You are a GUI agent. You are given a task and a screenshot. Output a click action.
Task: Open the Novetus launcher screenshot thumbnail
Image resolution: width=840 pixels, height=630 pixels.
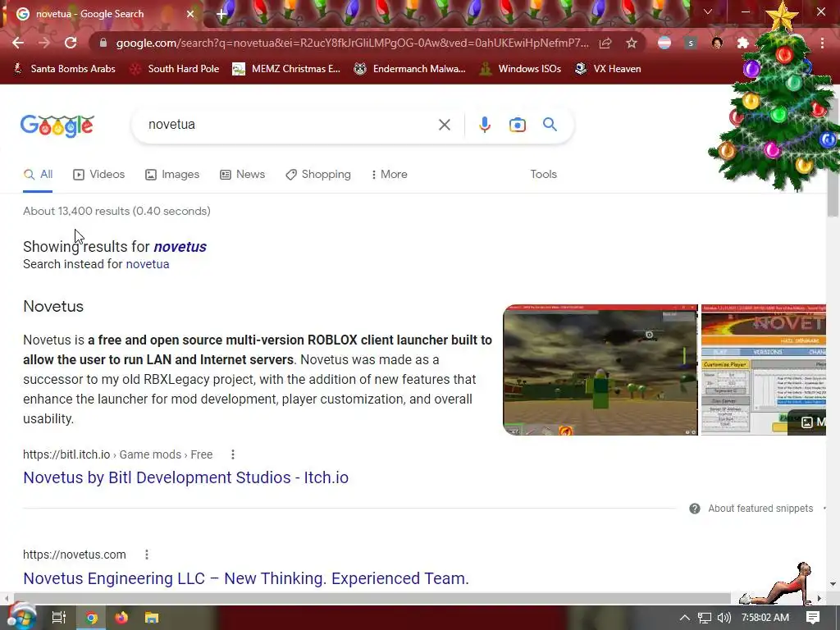click(764, 370)
